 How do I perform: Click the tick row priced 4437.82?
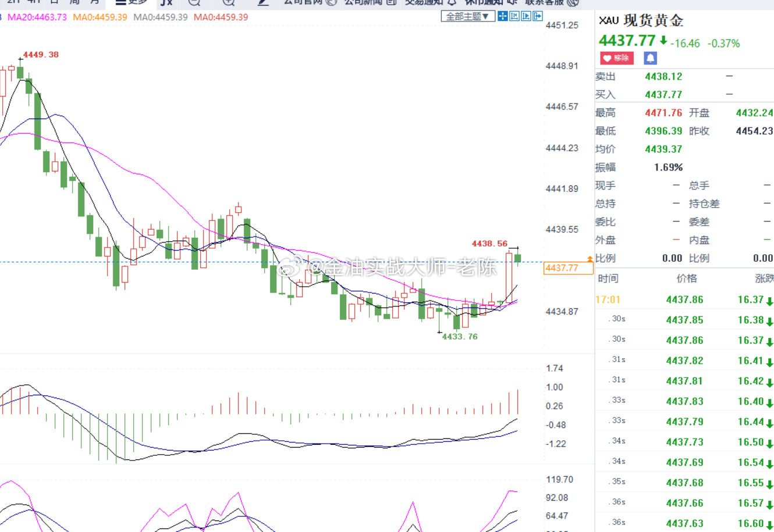[x=684, y=361]
